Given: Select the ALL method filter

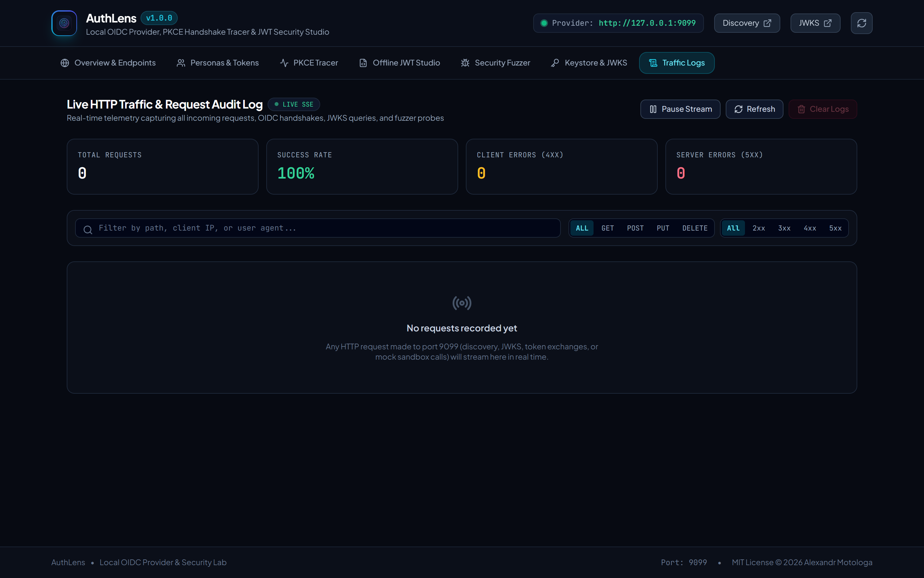Looking at the screenshot, I should [582, 228].
